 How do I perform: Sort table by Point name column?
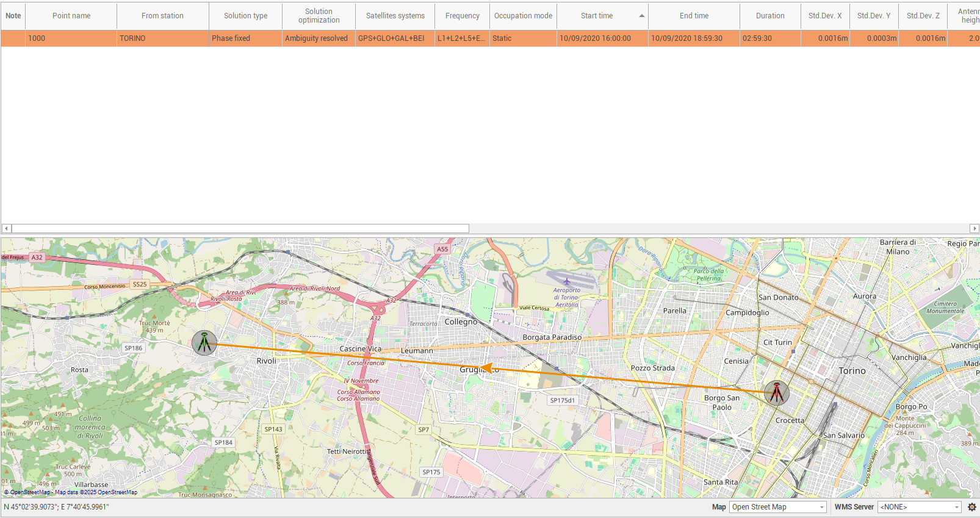71,16
